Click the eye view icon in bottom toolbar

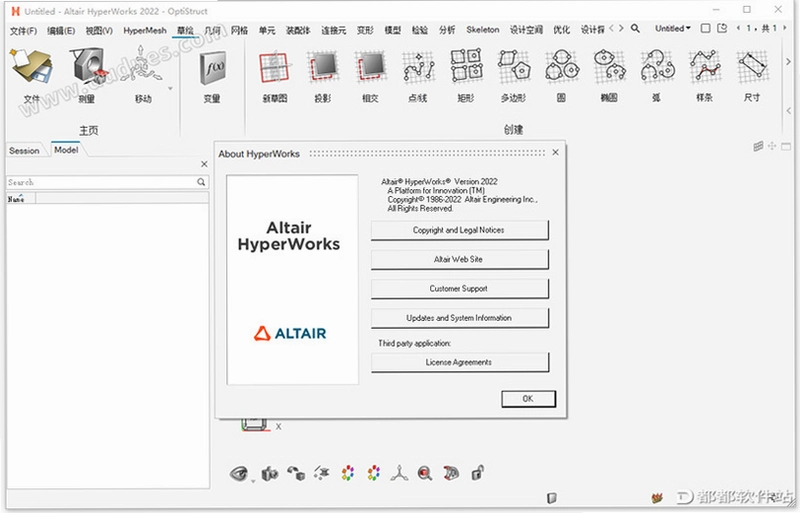(x=238, y=473)
